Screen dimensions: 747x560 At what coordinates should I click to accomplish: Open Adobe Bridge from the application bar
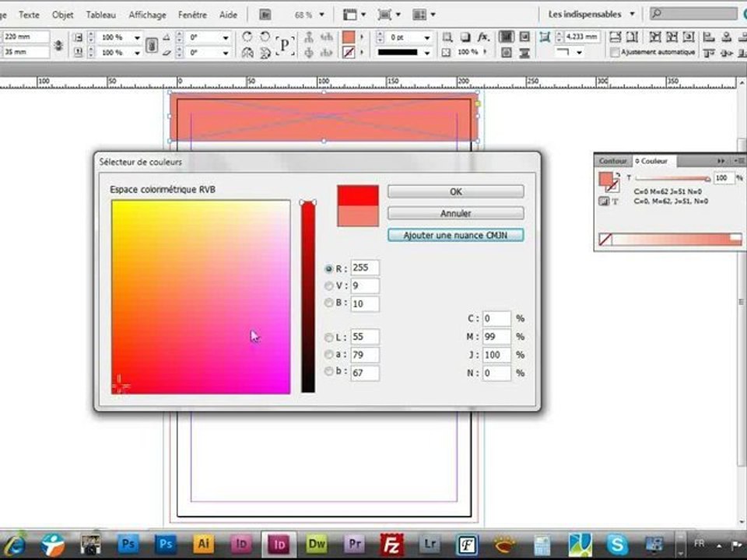click(265, 15)
